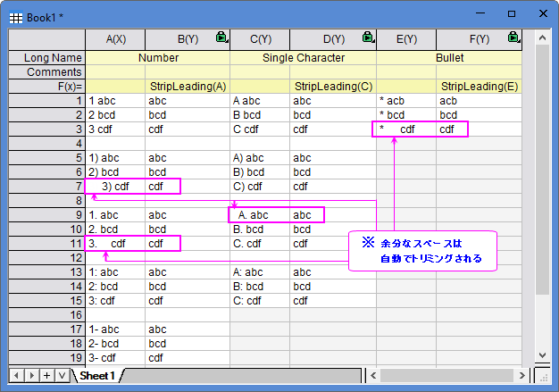Screen dimensions: 559x392
Task: Click the Book1 workbook grid icon
Action: [x=16, y=18]
